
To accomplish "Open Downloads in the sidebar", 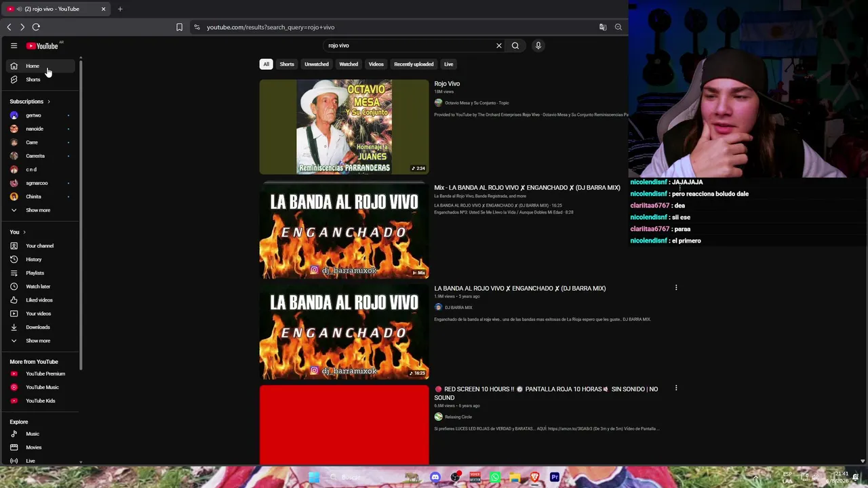I will (x=41, y=327).
